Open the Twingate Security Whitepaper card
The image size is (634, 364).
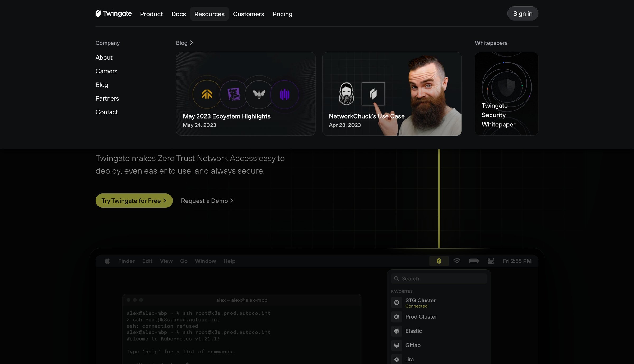tap(506, 94)
